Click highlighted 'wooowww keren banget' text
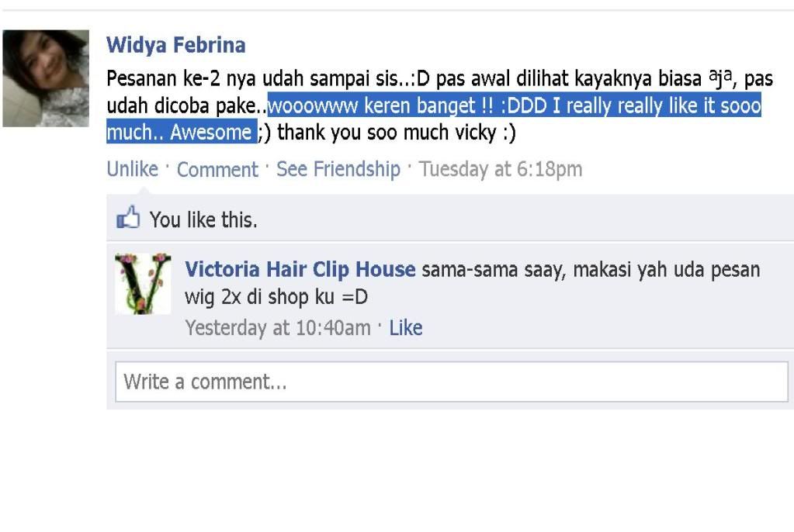Image resolution: width=794 pixels, height=532 pixels. point(371,105)
